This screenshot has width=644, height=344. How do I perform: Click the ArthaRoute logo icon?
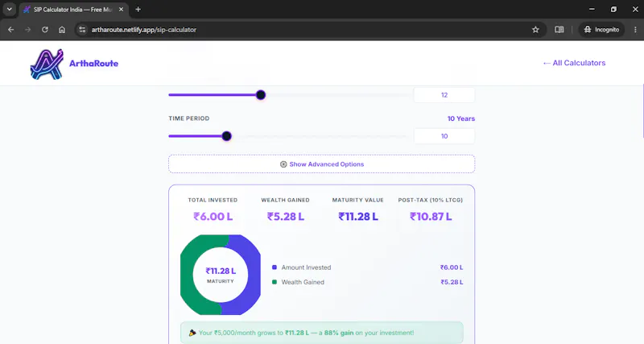click(x=47, y=64)
